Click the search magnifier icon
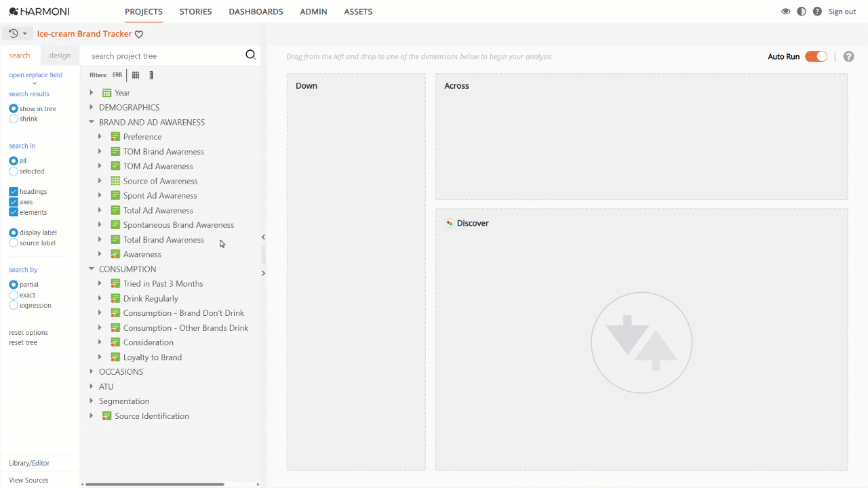The width and height of the screenshot is (868, 488). (x=250, y=56)
